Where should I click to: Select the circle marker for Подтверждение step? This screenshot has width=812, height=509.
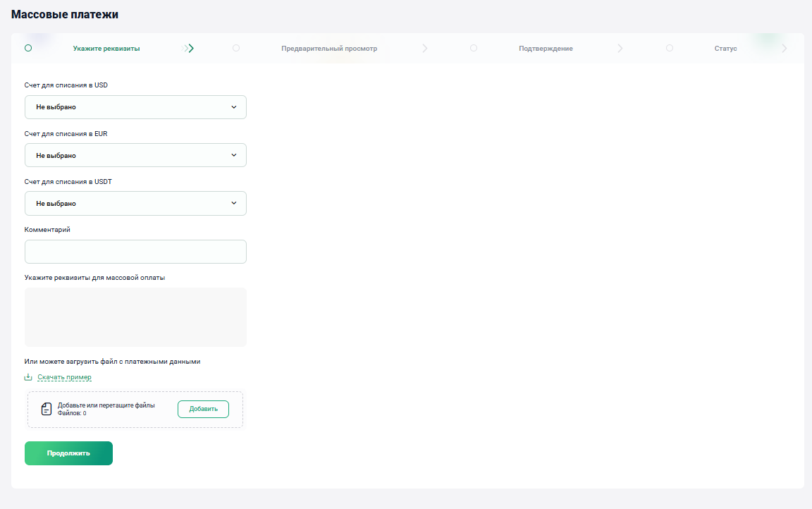coord(474,48)
